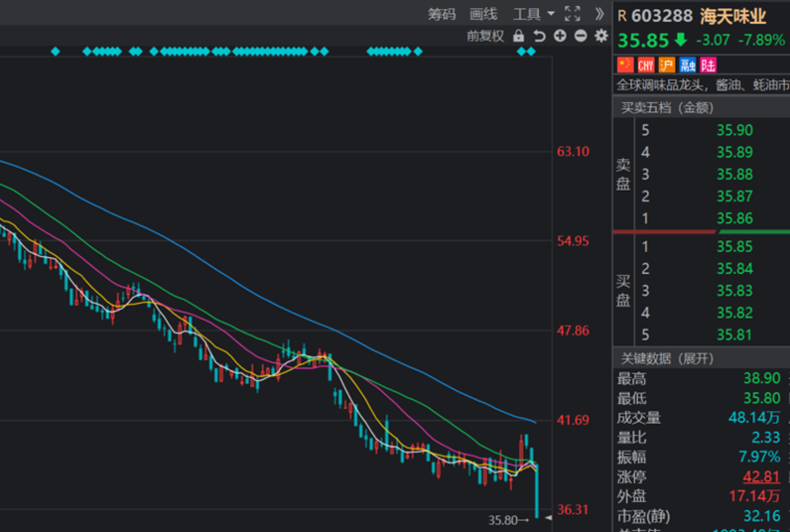Click the R margin trading badge
Image resolution: width=790 pixels, height=532 pixels.
622,16
